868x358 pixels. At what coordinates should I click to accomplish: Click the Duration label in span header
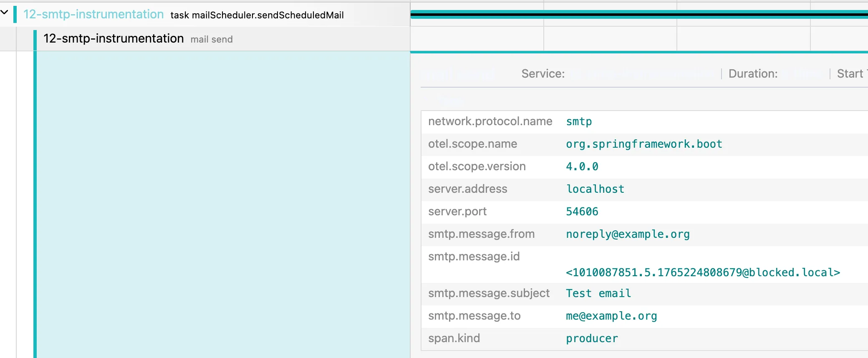752,74
